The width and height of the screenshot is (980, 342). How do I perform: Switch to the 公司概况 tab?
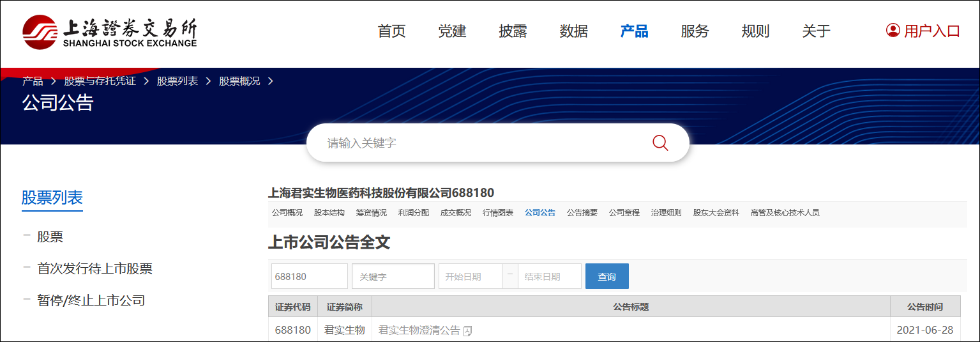click(287, 213)
